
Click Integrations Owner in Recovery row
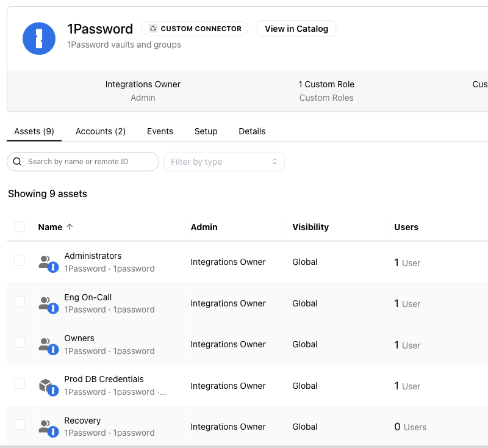point(228,427)
